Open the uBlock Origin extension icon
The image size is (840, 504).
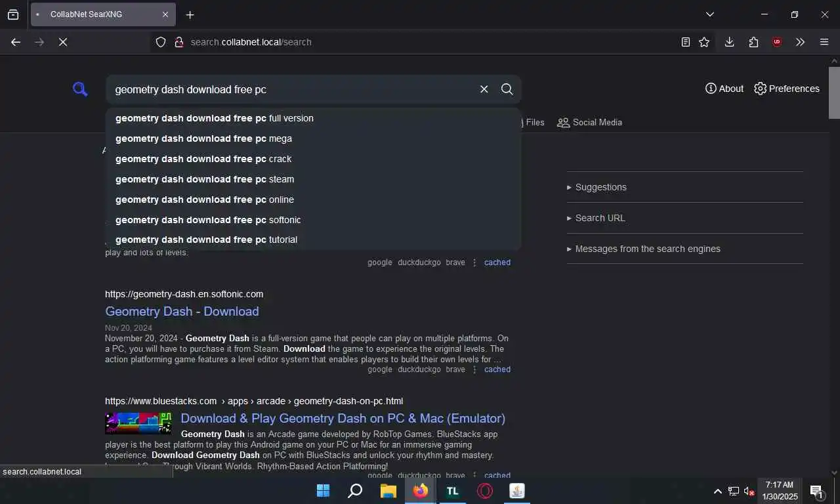(777, 42)
